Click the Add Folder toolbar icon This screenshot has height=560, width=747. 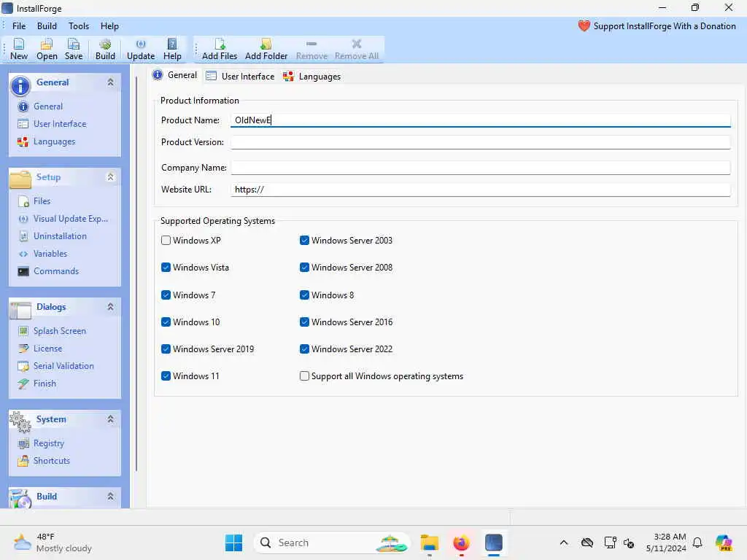point(266,49)
